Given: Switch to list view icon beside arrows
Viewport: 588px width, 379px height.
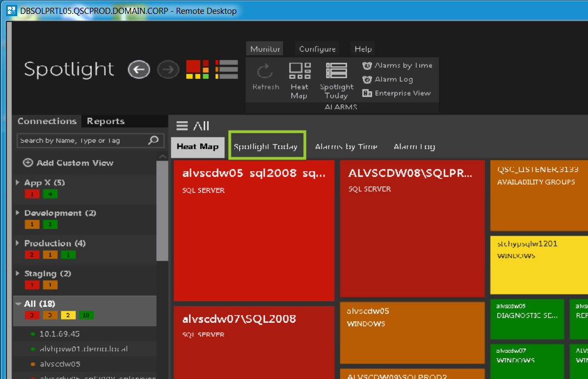Looking at the screenshot, I should click(x=226, y=69).
